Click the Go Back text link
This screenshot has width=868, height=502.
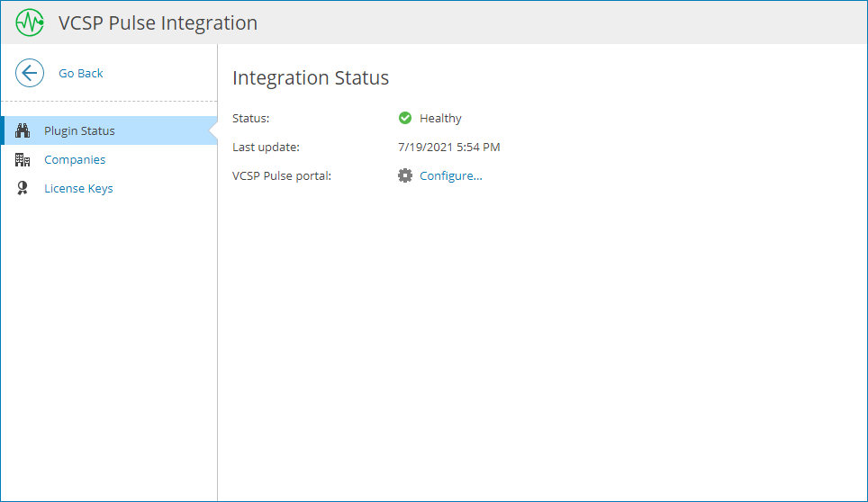81,73
